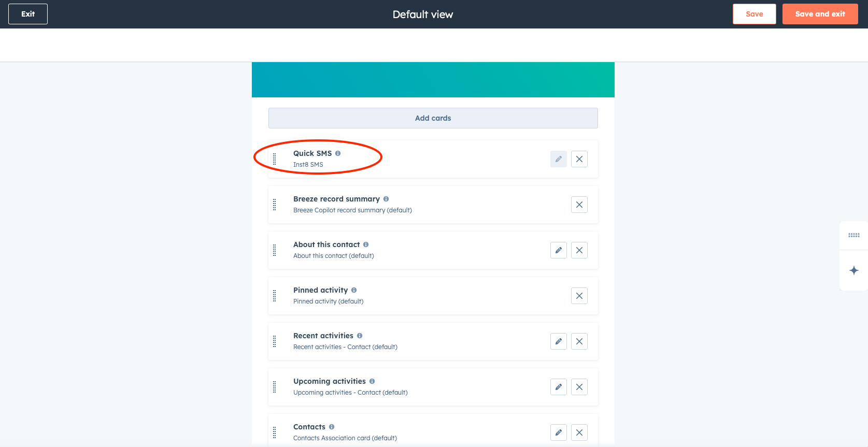Click info icon beside Pinned activity
868x447 pixels.
pyautogui.click(x=354, y=290)
